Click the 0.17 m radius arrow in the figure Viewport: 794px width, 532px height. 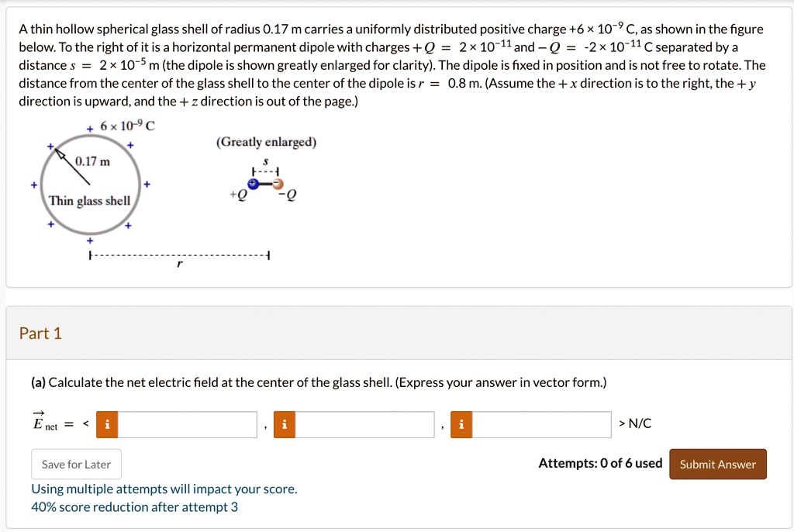[x=72, y=167]
